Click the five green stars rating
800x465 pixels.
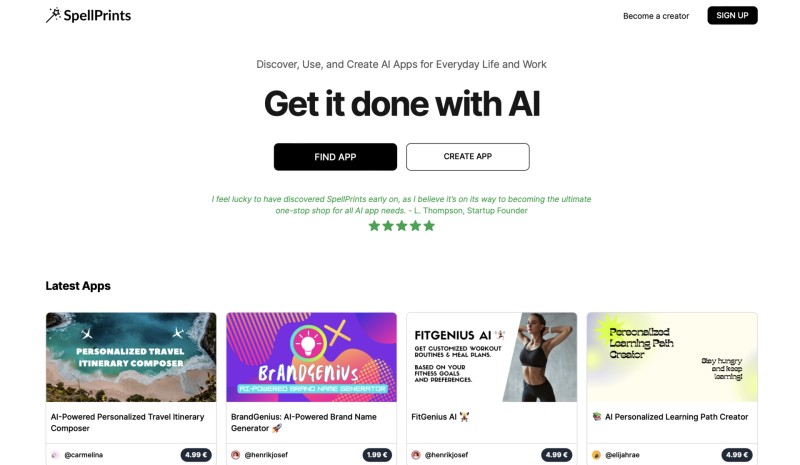point(402,226)
